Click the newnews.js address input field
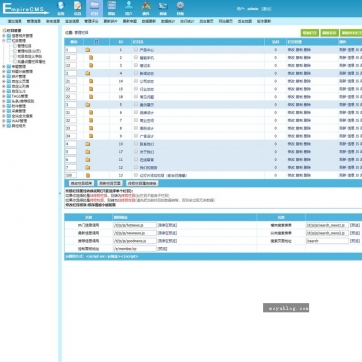This screenshot has height=362, width=362. pos(135,233)
